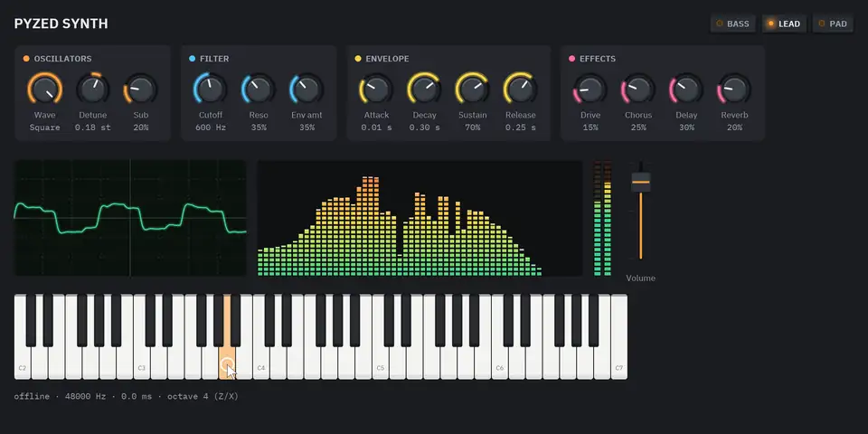Click the Volume fader handle

coord(641,182)
